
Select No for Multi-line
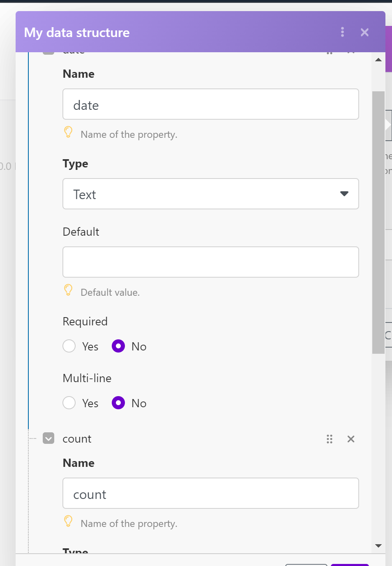[118, 403]
